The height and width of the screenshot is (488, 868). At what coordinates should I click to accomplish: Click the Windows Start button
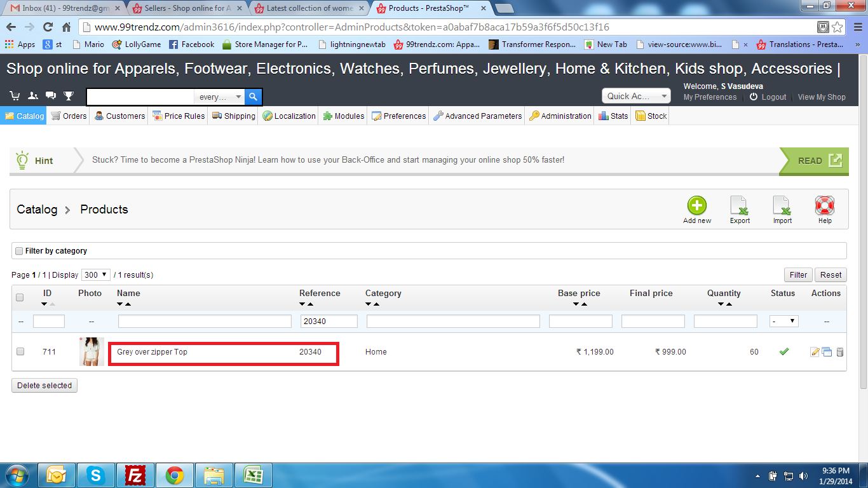tap(17, 475)
